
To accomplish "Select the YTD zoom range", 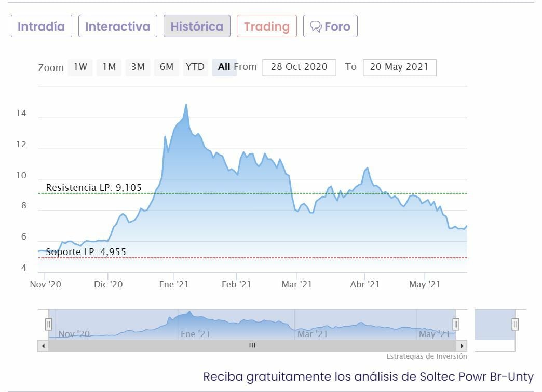I will pyautogui.click(x=195, y=67).
